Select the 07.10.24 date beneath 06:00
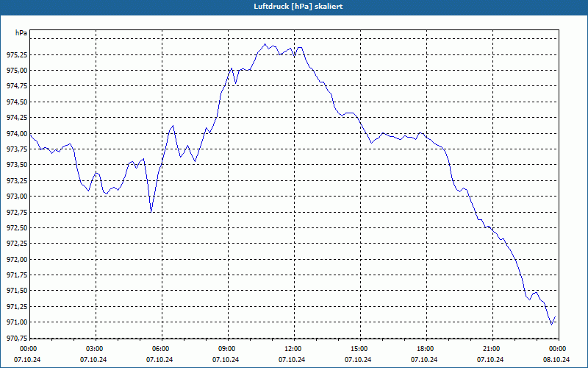588x368 pixels. pos(159,360)
